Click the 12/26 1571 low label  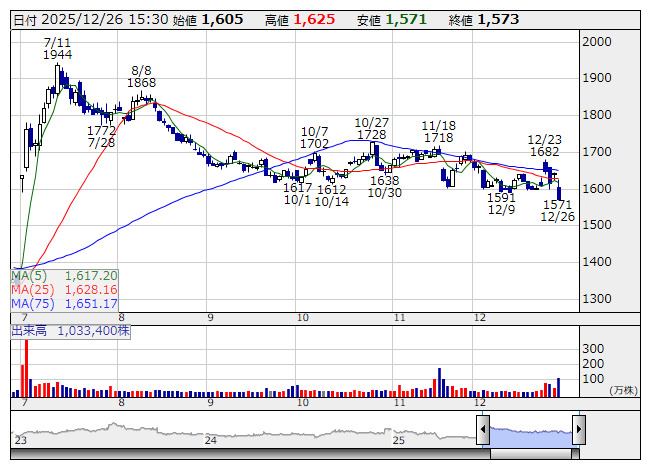[558, 210]
